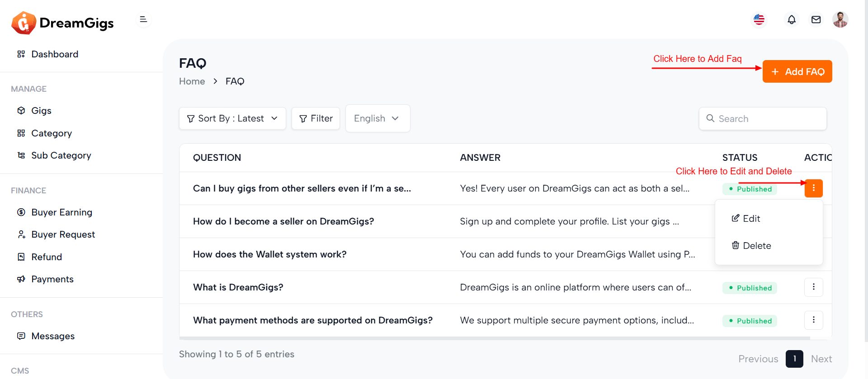
Task: Navigate to Buyer Earning page
Action: click(61, 212)
